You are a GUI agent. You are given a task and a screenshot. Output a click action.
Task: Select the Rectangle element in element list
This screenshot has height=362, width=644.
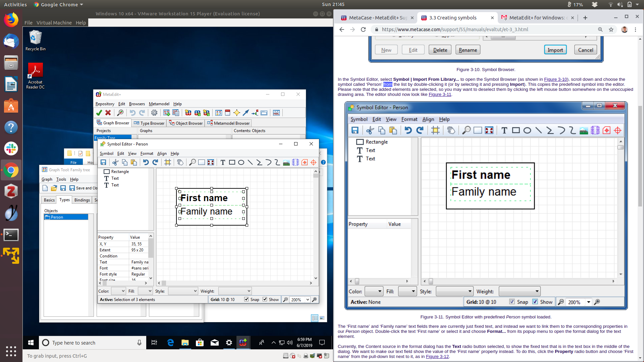(x=120, y=172)
